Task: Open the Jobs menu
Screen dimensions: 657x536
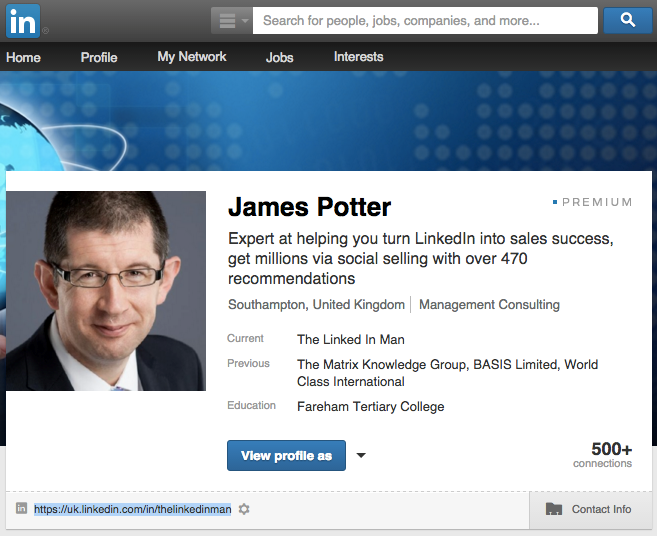Action: tap(279, 57)
